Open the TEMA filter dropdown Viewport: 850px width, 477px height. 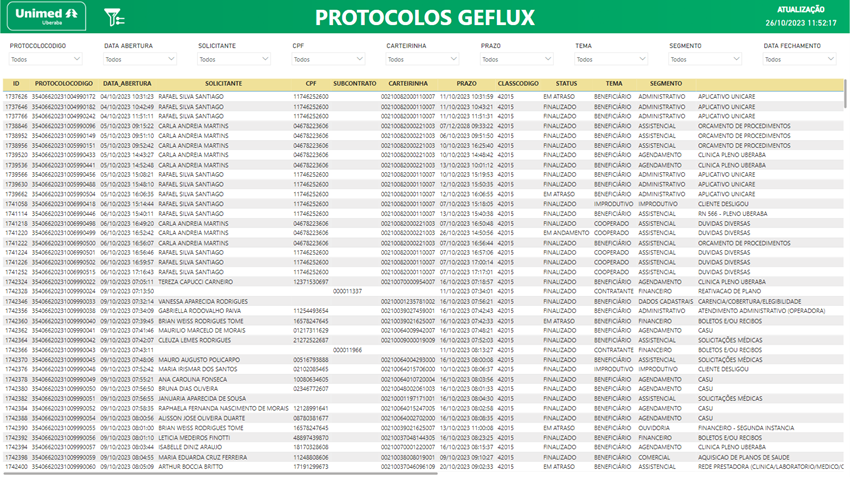[611, 59]
